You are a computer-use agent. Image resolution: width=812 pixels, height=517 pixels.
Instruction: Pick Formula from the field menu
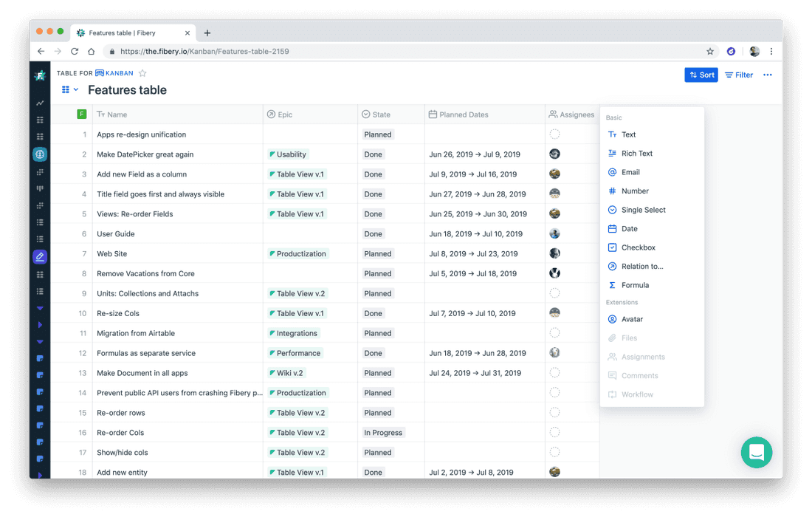click(x=635, y=285)
